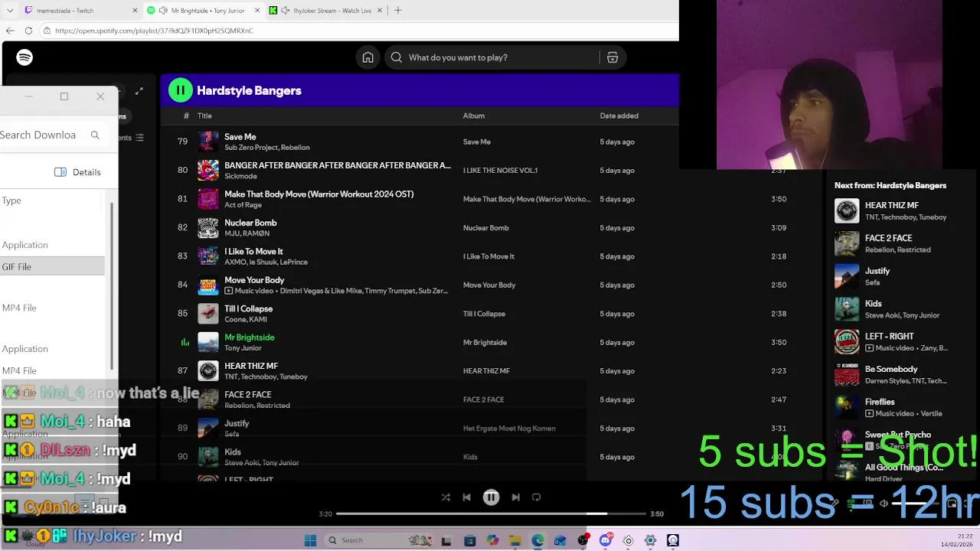Switch to the memestrada - Twitch tab
980x551 pixels.
pyautogui.click(x=80, y=11)
